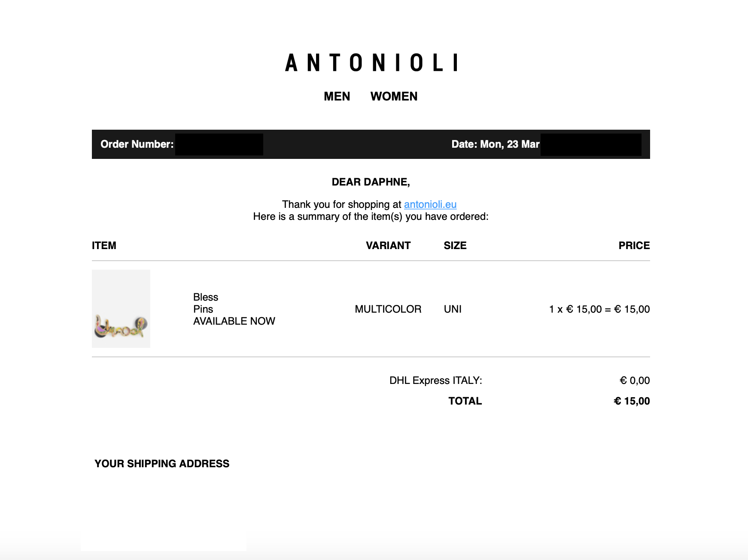
Task: Click the bold € 15,00 total amount
Action: [x=632, y=401]
